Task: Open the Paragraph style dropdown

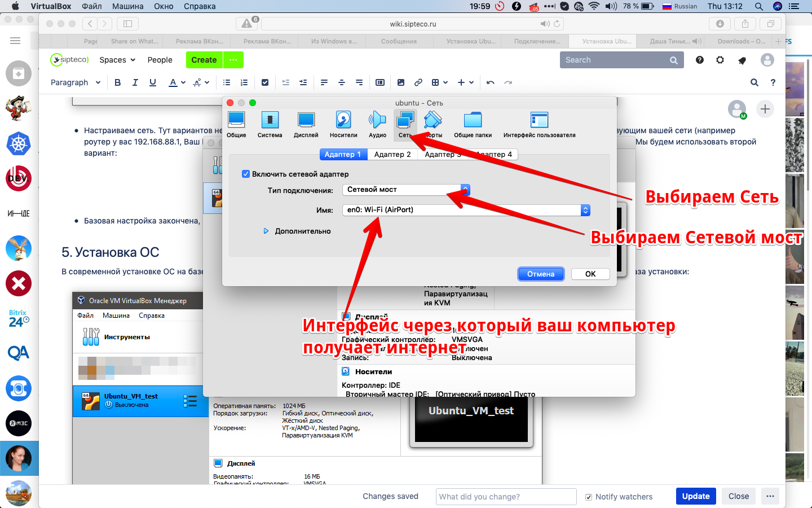Action: point(76,82)
